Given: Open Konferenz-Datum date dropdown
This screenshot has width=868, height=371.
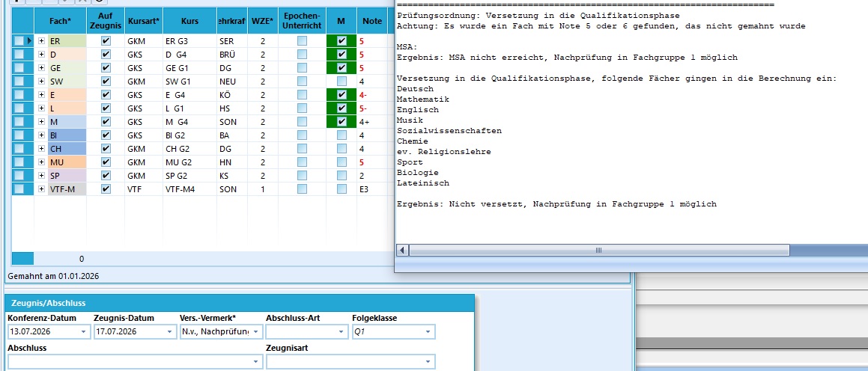Looking at the screenshot, I should (84, 332).
